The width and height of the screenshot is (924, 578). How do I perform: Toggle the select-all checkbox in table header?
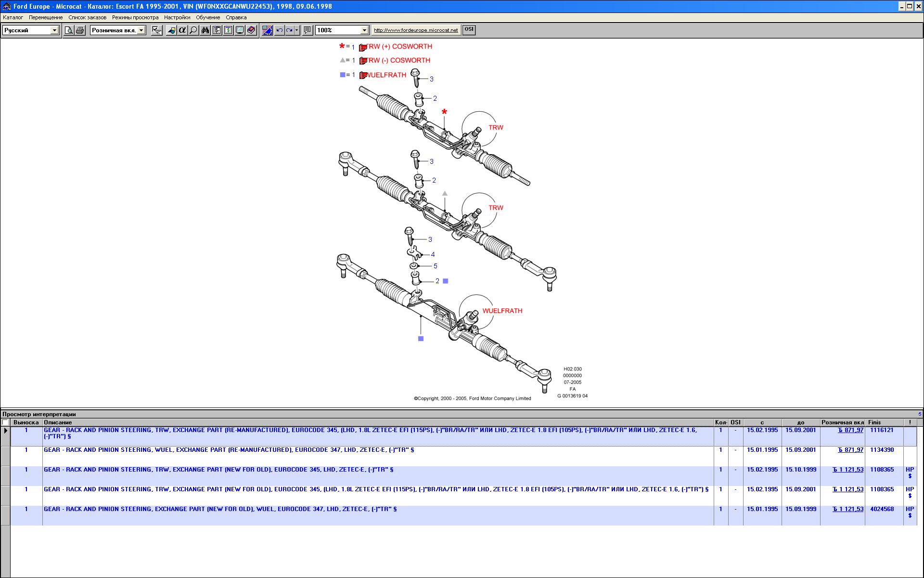point(5,422)
